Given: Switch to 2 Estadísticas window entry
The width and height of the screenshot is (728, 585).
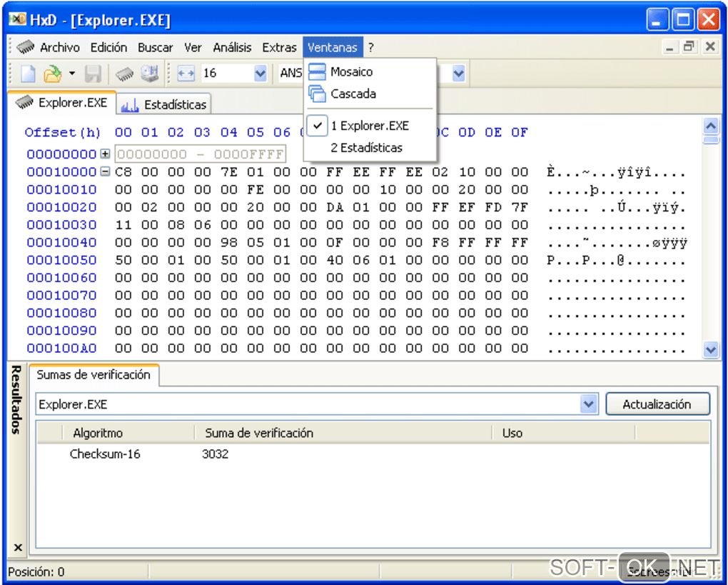Looking at the screenshot, I should (370, 148).
